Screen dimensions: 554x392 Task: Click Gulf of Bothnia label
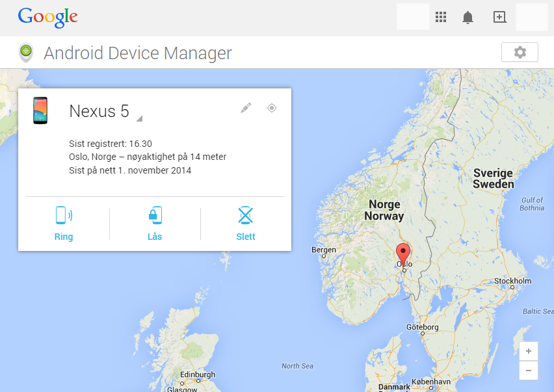pyautogui.click(x=532, y=204)
